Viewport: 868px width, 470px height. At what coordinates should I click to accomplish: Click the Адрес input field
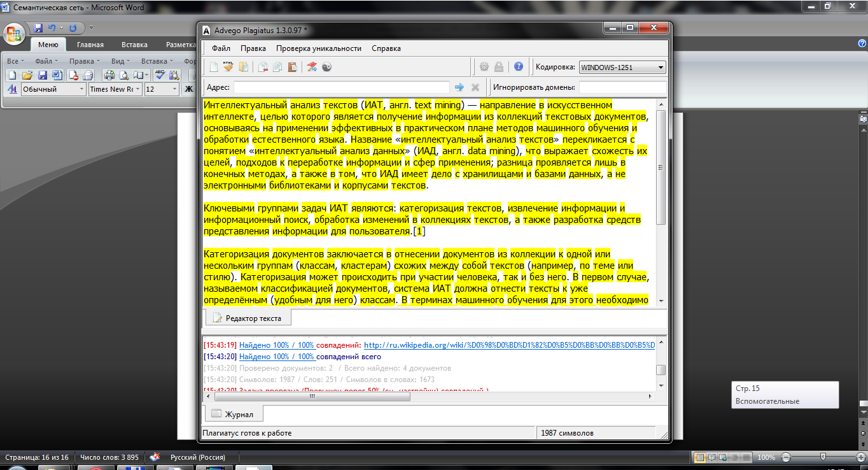click(341, 87)
